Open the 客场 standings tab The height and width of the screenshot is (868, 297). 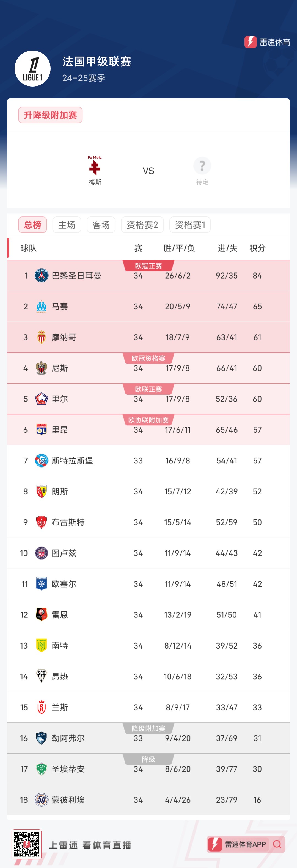tap(101, 224)
